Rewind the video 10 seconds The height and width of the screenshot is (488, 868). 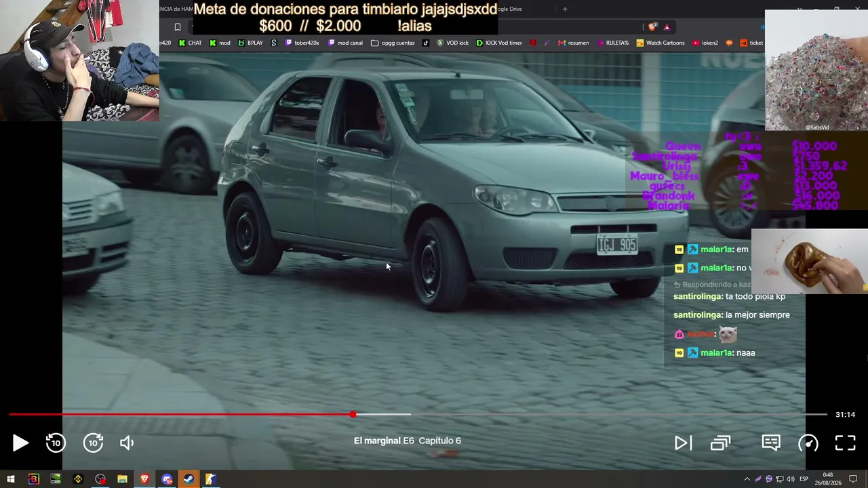56,443
